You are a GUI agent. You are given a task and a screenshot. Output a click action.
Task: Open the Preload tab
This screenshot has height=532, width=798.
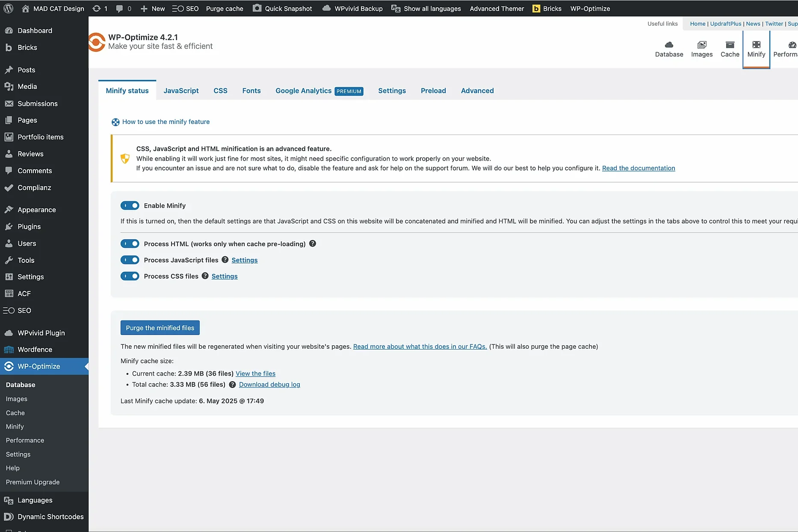click(x=433, y=91)
